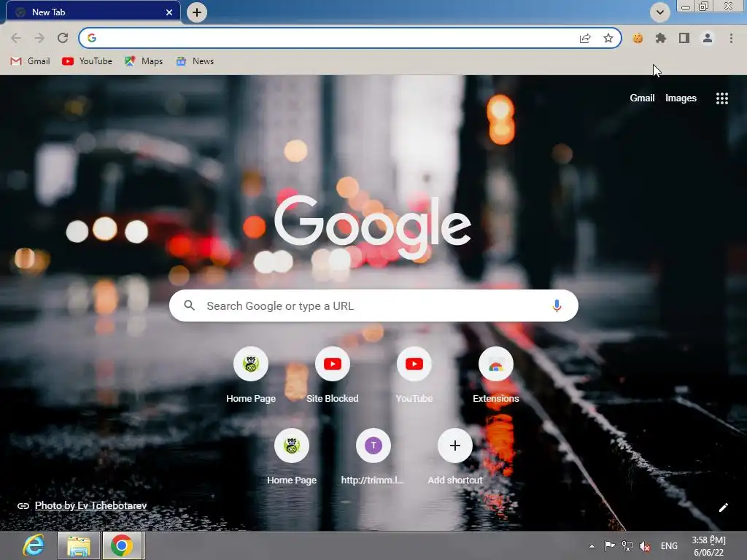Open the Gmail bookmark in bookmarks bar
The height and width of the screenshot is (560, 747).
tap(31, 61)
